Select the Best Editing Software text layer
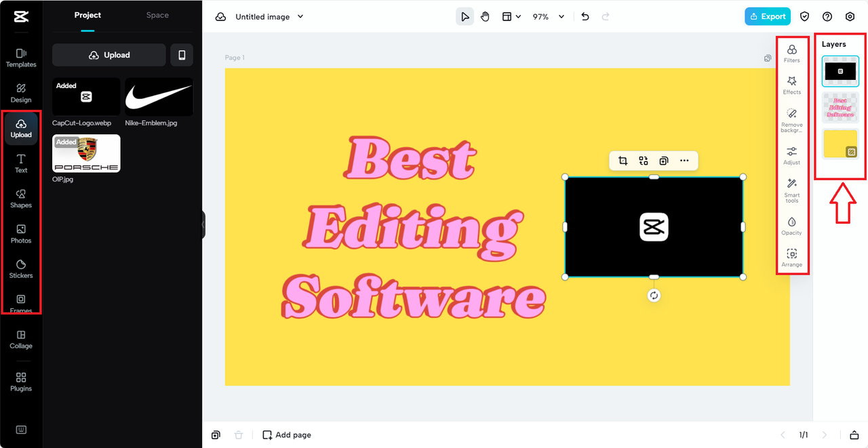868x448 pixels. [x=840, y=108]
